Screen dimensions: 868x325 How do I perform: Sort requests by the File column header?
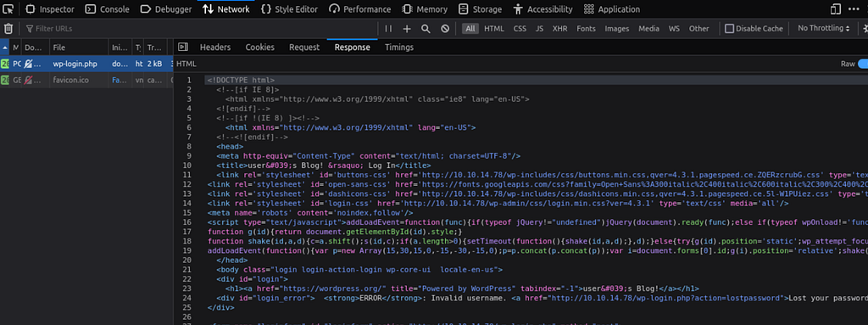79,48
